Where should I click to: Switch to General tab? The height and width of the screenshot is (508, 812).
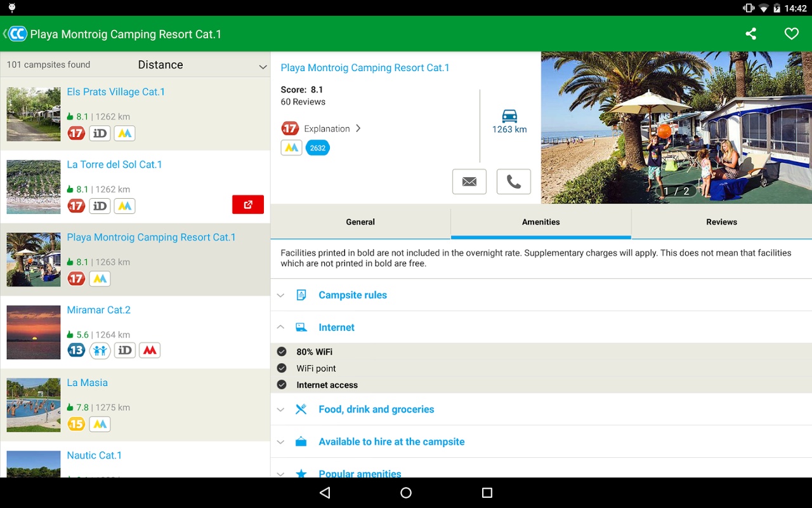(x=360, y=222)
